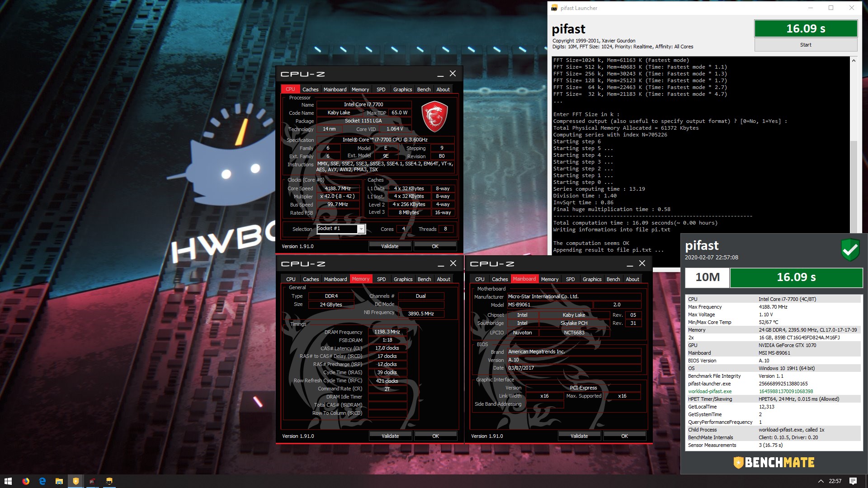The height and width of the screenshot is (488, 868).
Task: Click green verified shield in BenchMate panel
Action: pos(850,249)
